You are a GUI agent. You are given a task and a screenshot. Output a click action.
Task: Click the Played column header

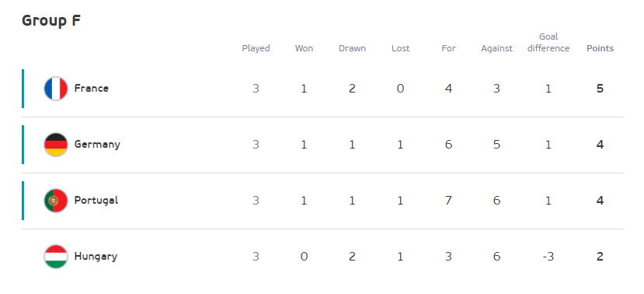coord(256,48)
